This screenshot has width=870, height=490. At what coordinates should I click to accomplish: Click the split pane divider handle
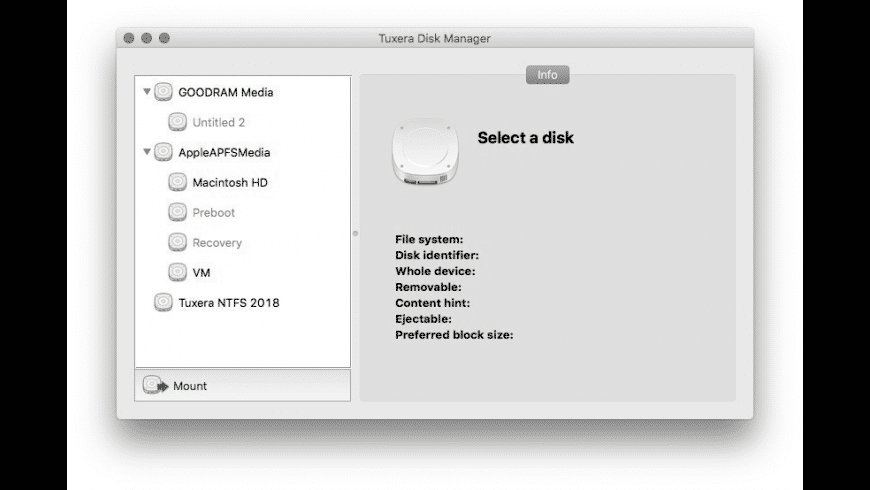click(x=355, y=233)
